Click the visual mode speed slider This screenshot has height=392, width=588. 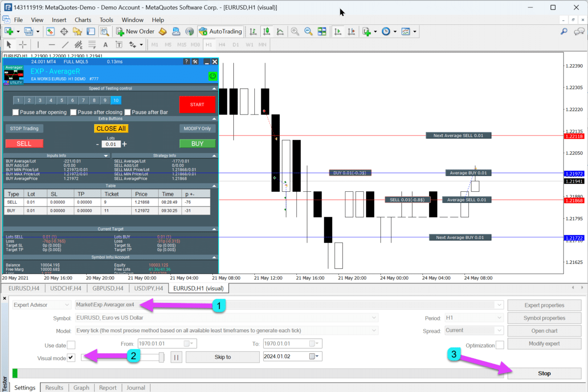122,357
